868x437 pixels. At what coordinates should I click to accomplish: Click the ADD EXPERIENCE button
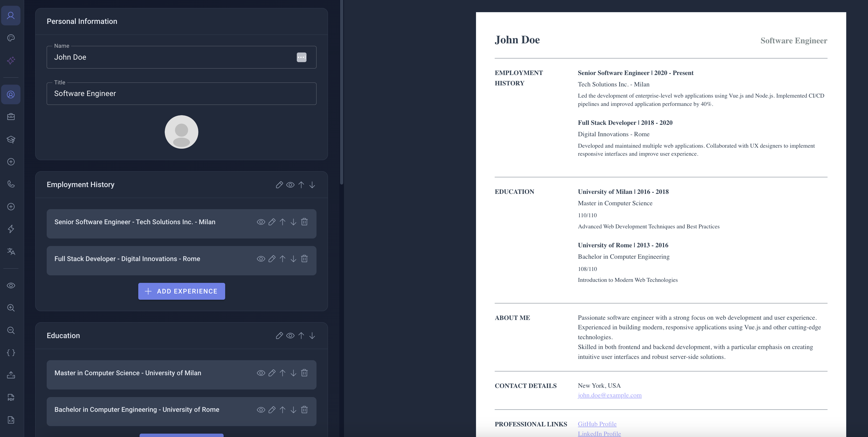pos(181,291)
